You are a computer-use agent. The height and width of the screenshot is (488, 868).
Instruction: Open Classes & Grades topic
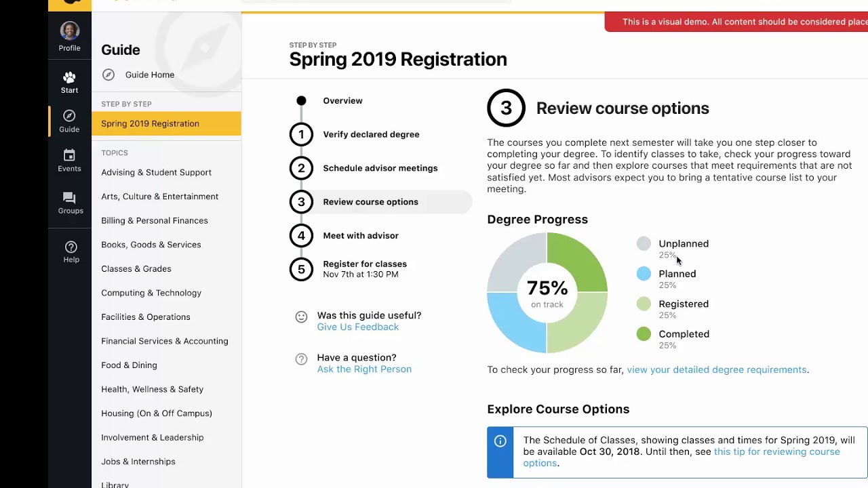(136, 268)
